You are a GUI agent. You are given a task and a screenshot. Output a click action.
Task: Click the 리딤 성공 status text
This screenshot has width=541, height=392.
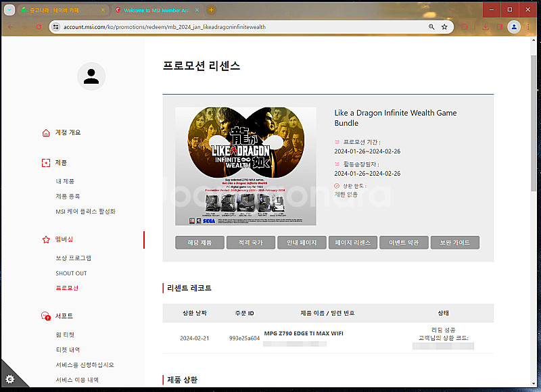pos(444,330)
